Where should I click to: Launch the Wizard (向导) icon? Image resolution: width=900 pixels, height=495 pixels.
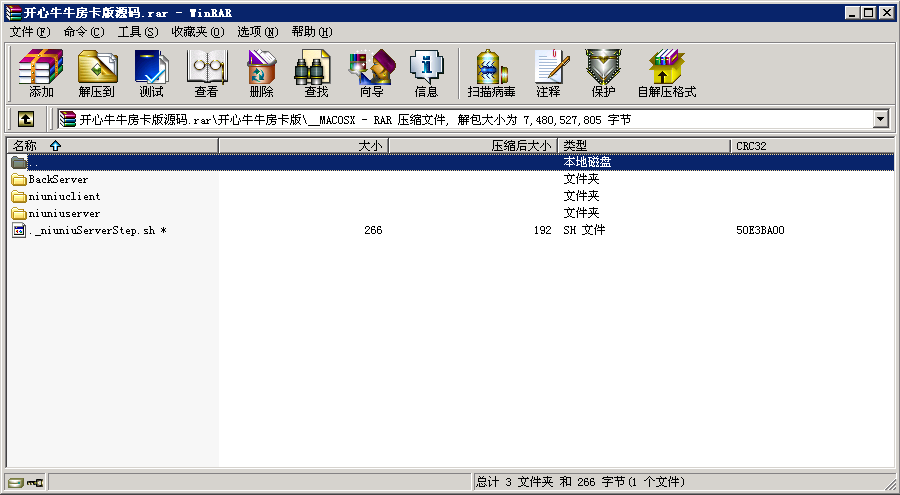pos(371,73)
